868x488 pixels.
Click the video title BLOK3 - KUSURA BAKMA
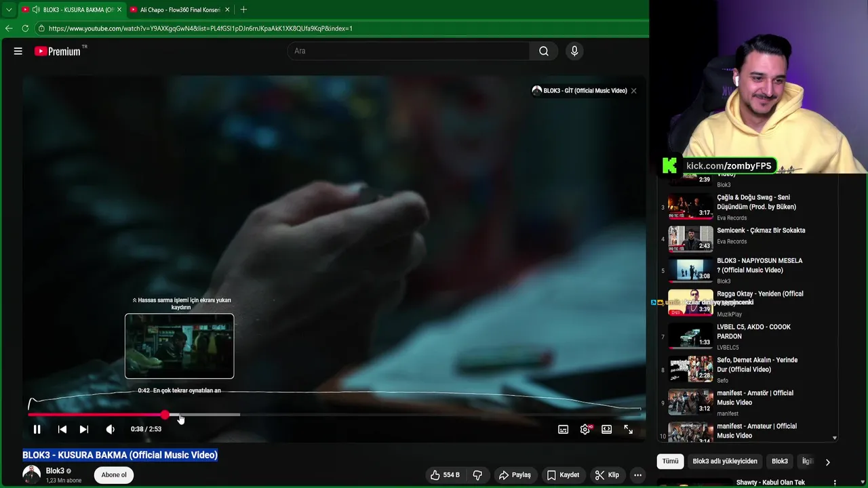coord(120,455)
